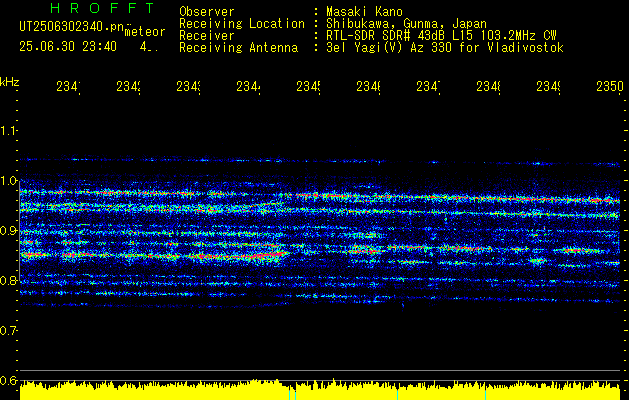Click the yellow signal level graph at bottom
Image resolution: width=629 pixels, height=400 pixels.
coord(320,390)
